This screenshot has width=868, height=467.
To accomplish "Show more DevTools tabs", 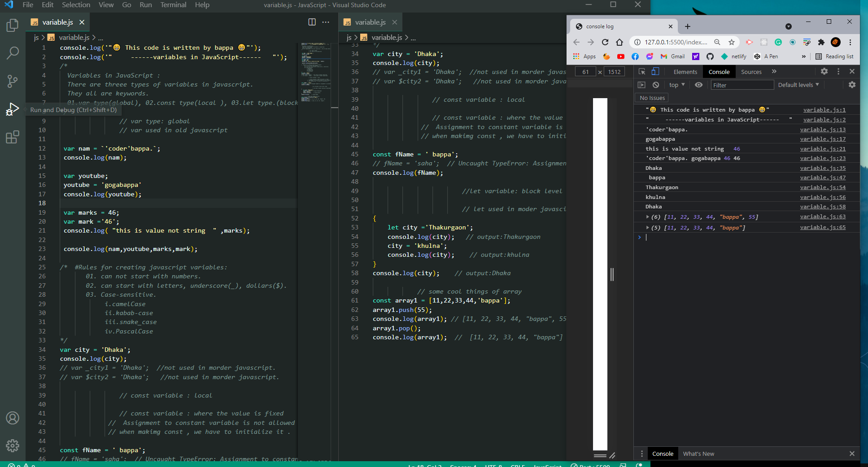I will pyautogui.click(x=774, y=72).
